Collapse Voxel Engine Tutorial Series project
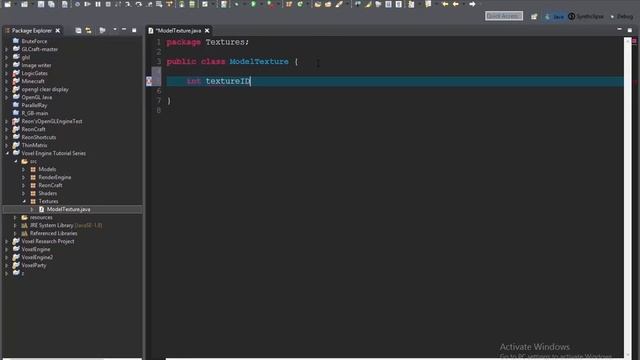The width and height of the screenshot is (640, 360). pos(7,153)
